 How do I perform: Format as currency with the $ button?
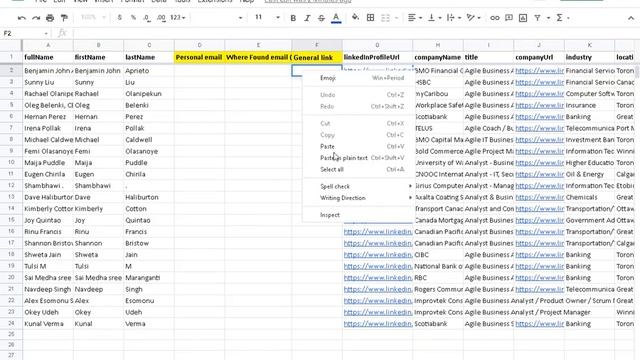click(x=119, y=18)
